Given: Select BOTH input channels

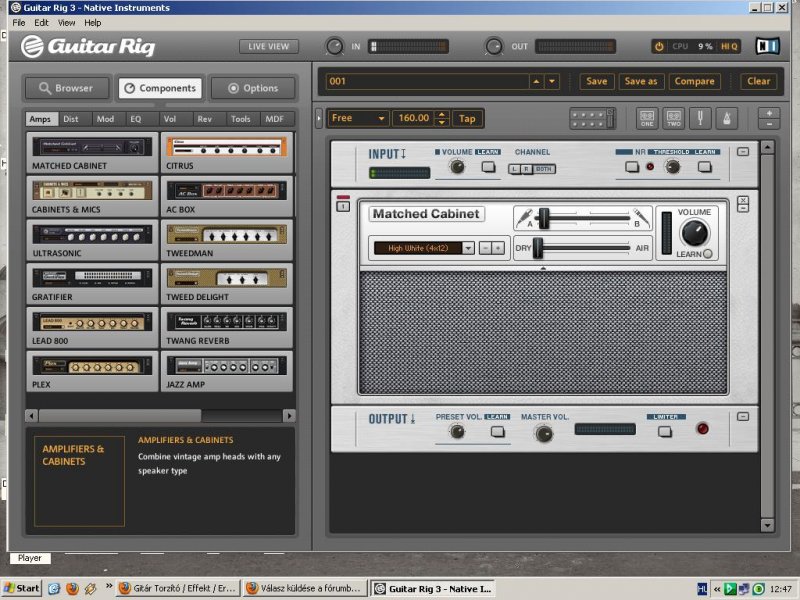Looking at the screenshot, I should click(543, 169).
